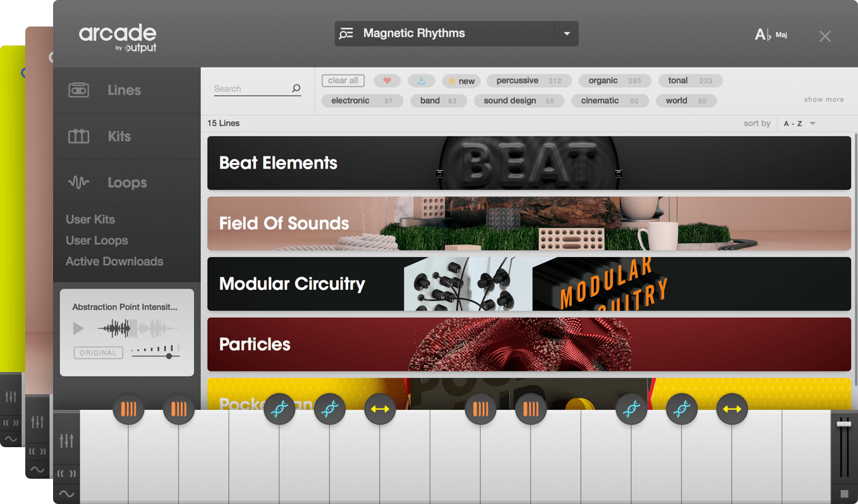
Task: Open the Modular Circuitry line
Action: tap(529, 284)
